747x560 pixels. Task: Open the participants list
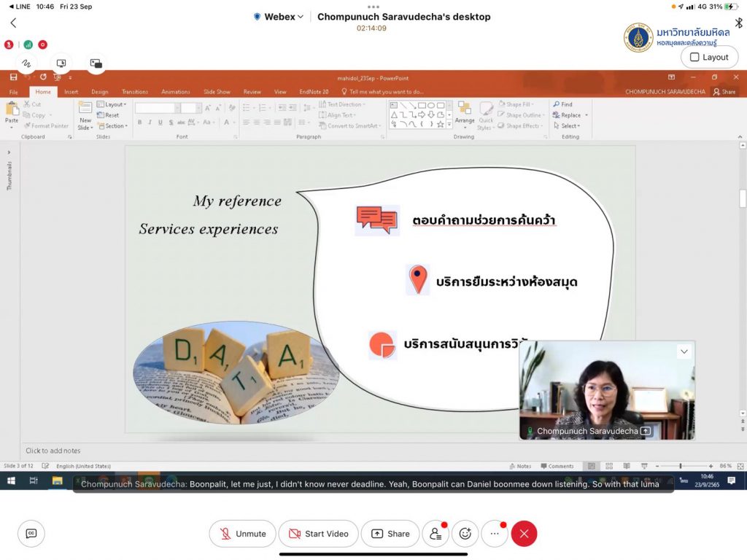pos(436,534)
